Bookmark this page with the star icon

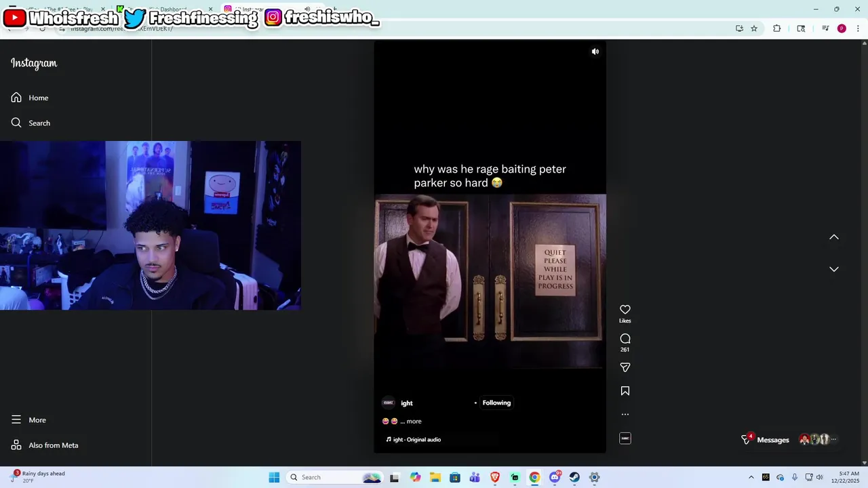(754, 28)
